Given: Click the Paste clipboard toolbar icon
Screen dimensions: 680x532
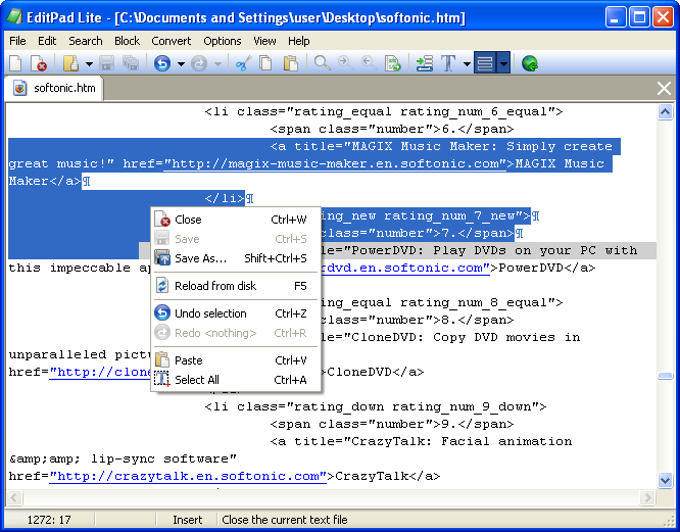Looking at the screenshot, I should (x=290, y=64).
